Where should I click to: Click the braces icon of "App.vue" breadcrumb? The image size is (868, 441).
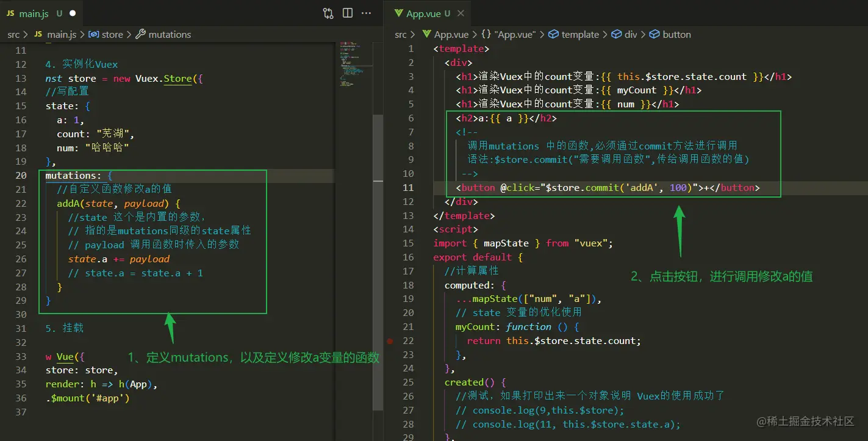coord(486,34)
